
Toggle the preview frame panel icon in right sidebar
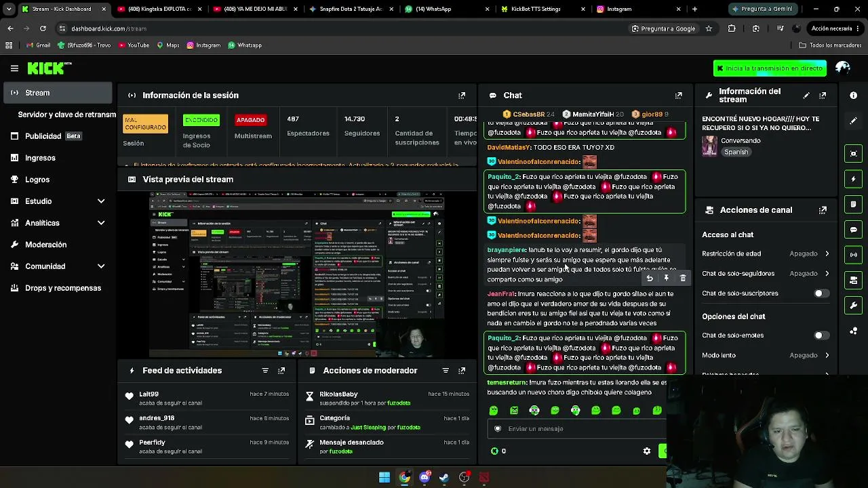click(x=854, y=154)
